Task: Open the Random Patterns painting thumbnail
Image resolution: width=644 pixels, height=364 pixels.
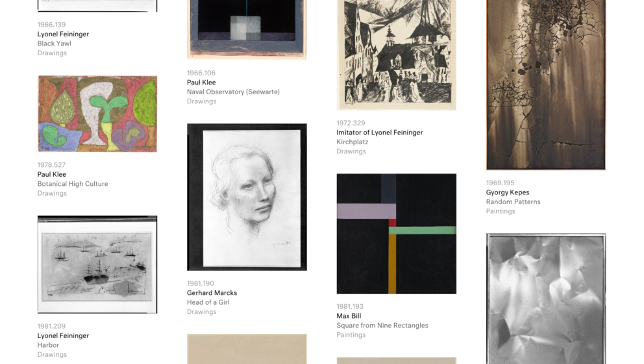Action: click(546, 84)
